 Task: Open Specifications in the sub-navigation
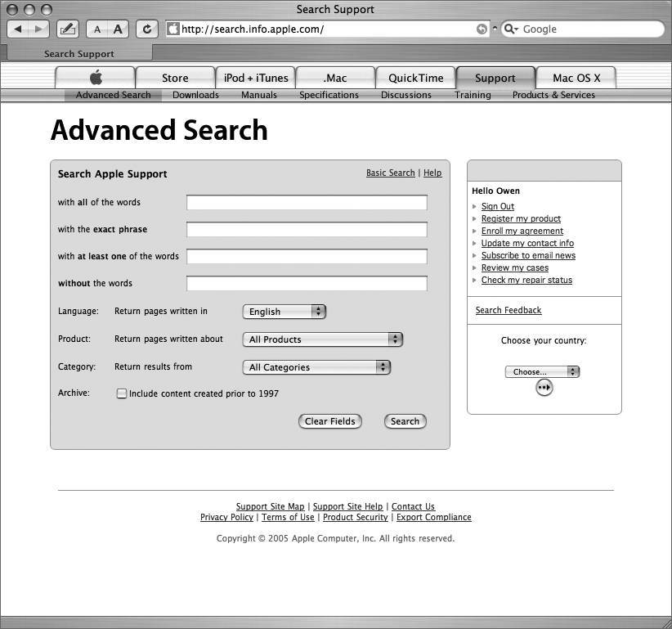(x=329, y=95)
